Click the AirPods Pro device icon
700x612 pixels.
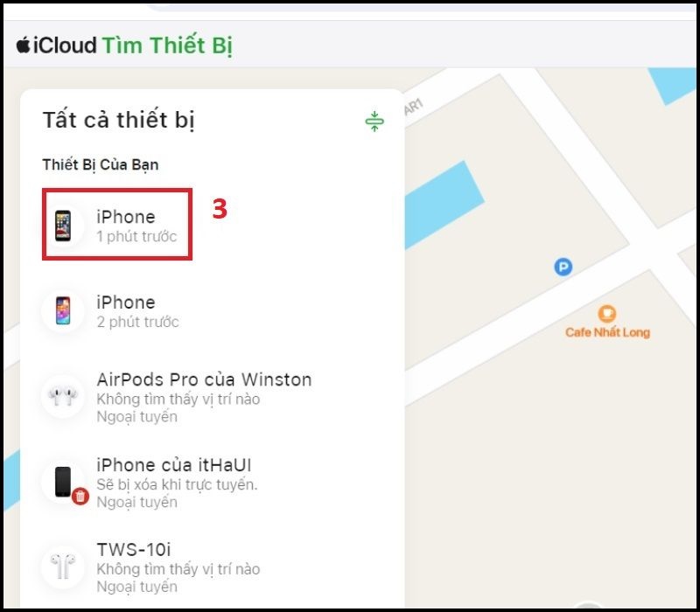[63, 397]
